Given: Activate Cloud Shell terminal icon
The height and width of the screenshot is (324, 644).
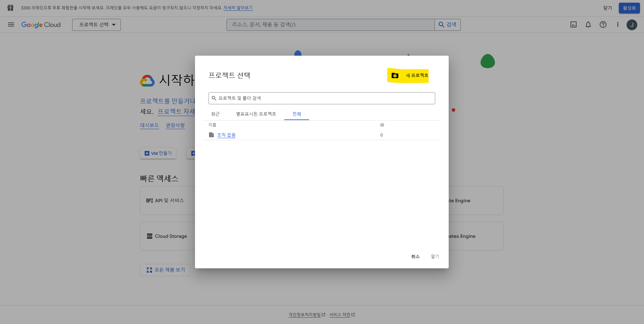Looking at the screenshot, I should 574,25.
